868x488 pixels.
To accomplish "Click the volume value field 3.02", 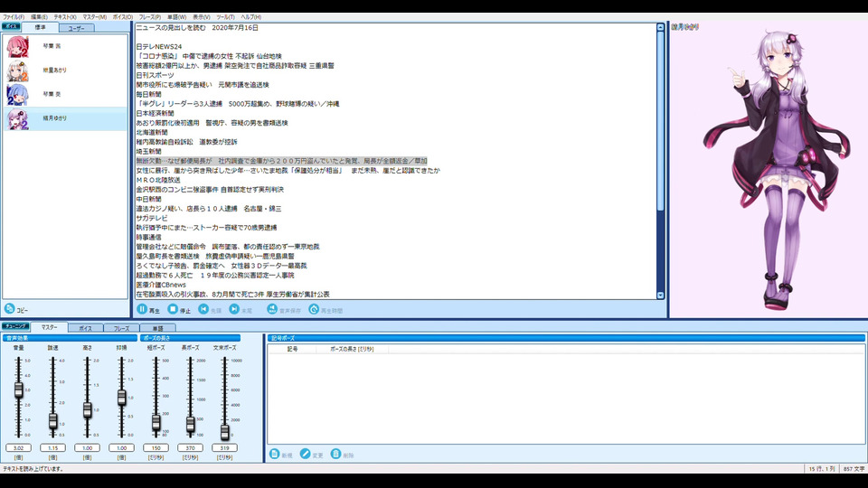I will click(18, 447).
